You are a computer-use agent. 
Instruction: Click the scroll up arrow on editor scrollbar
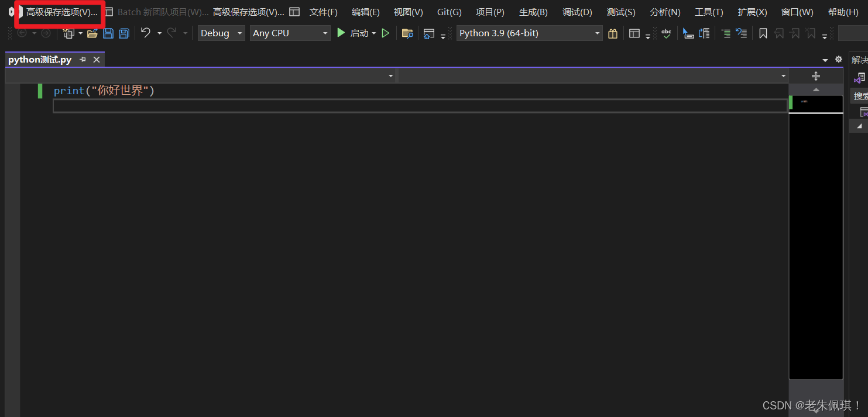816,89
